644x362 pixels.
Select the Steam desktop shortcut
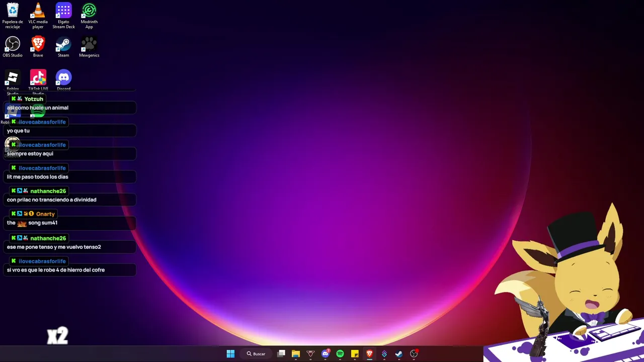click(63, 47)
